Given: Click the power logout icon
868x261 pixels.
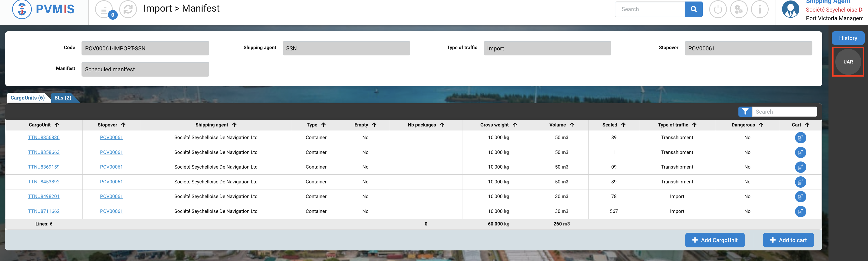Looking at the screenshot, I should [718, 9].
